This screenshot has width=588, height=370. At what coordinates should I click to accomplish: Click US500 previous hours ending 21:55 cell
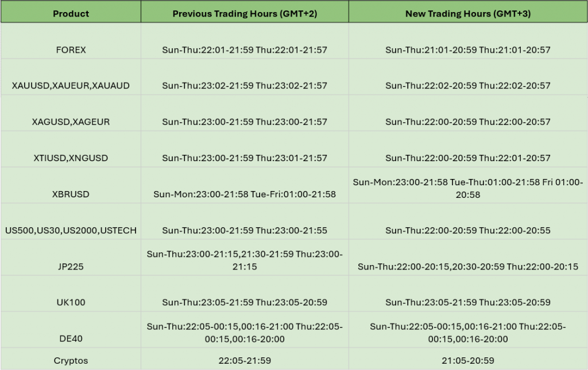(245, 221)
